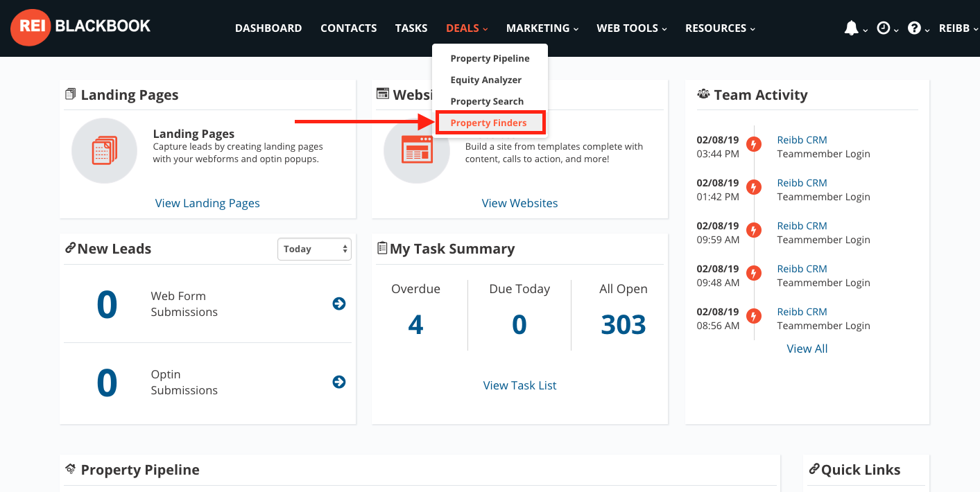Click the Overdue count 4

coord(415,324)
